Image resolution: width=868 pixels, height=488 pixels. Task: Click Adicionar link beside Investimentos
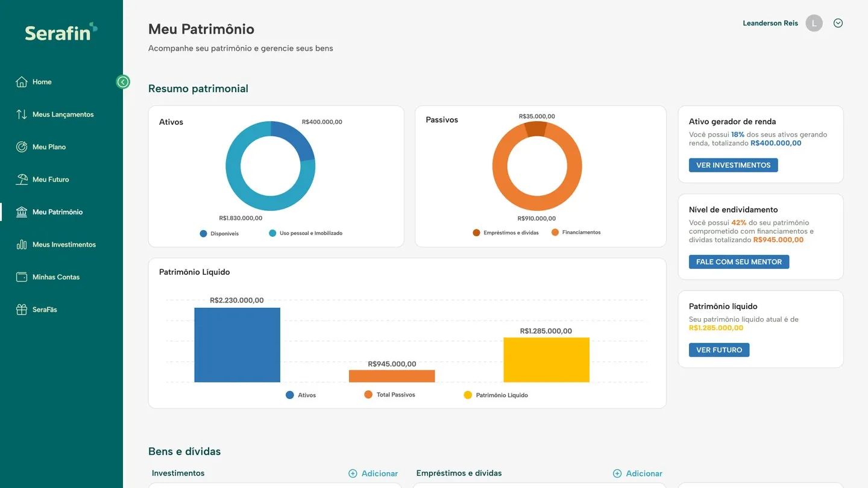380,474
